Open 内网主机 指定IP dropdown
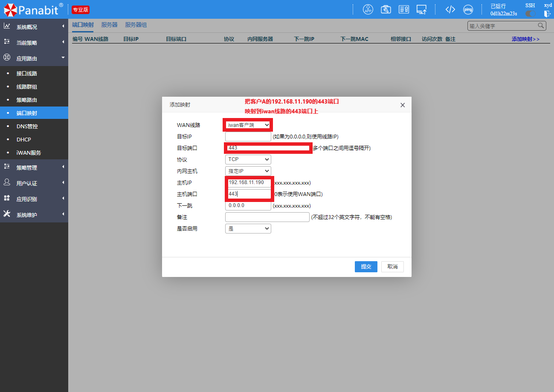The image size is (554, 392). pyautogui.click(x=248, y=171)
